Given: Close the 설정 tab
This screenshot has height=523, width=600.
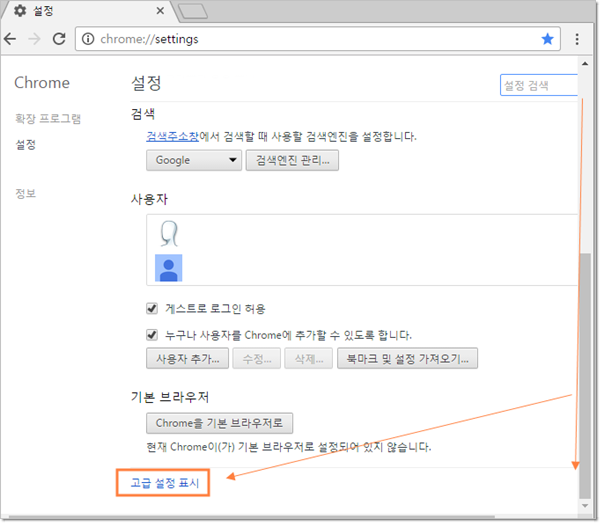Looking at the screenshot, I should pos(160,11).
